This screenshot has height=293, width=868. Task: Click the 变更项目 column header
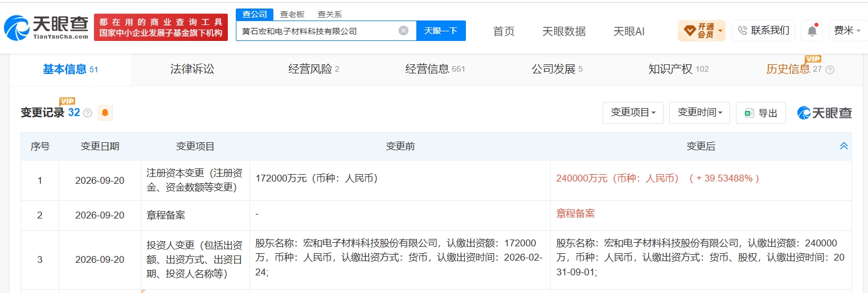click(195, 146)
